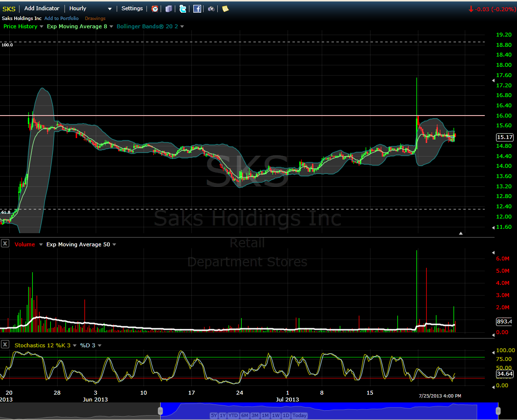Screen dimensions: 517x420
Task: Open Exp Moving Average 8 dropdown
Action: tap(111, 27)
